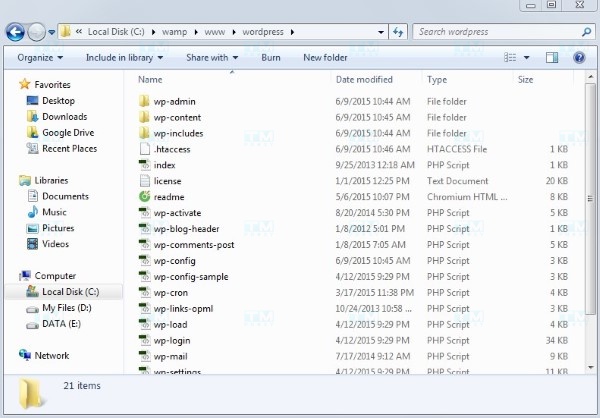Click the New folder button

325,58
